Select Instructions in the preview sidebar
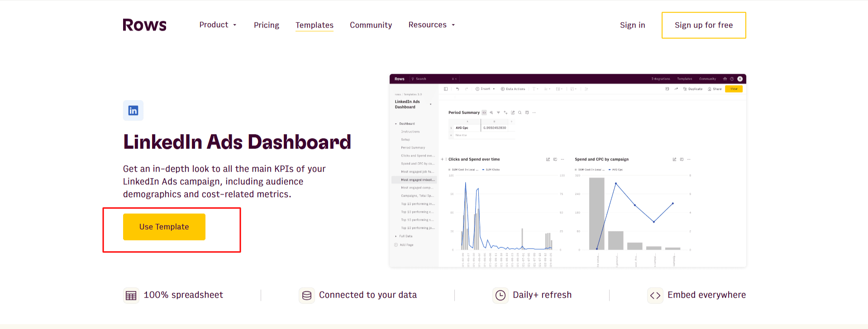 point(410,131)
